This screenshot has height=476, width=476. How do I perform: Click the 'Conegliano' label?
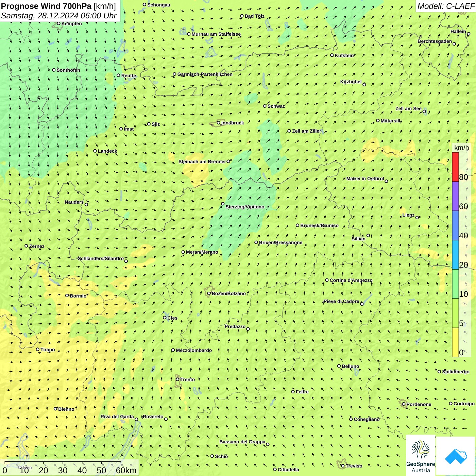point(367,419)
